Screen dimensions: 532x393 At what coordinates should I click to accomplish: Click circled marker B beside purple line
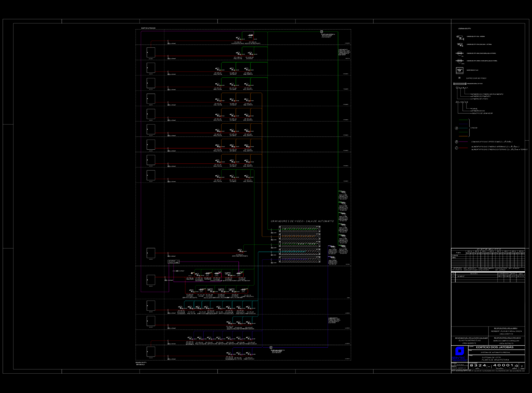[x=456, y=141]
